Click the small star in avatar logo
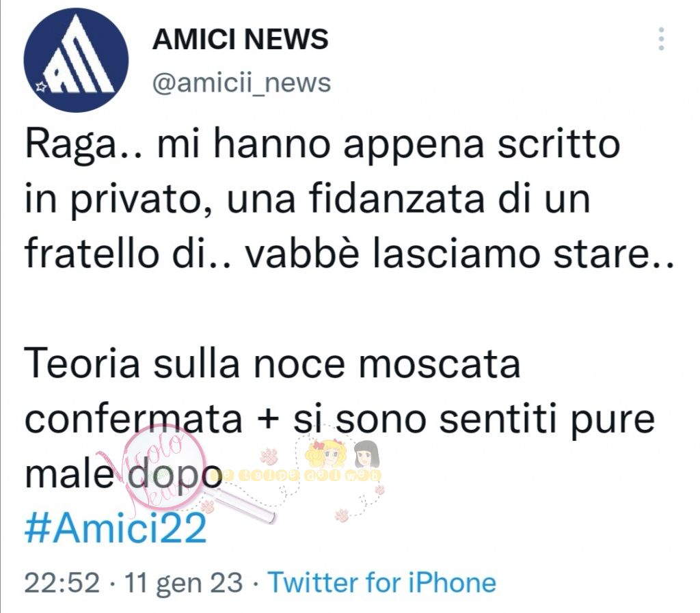This screenshot has width=700, height=613. pyautogui.click(x=41, y=86)
